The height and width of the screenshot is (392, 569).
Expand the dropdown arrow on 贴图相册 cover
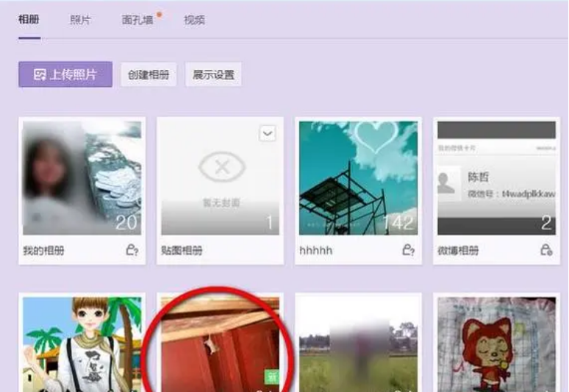268,133
